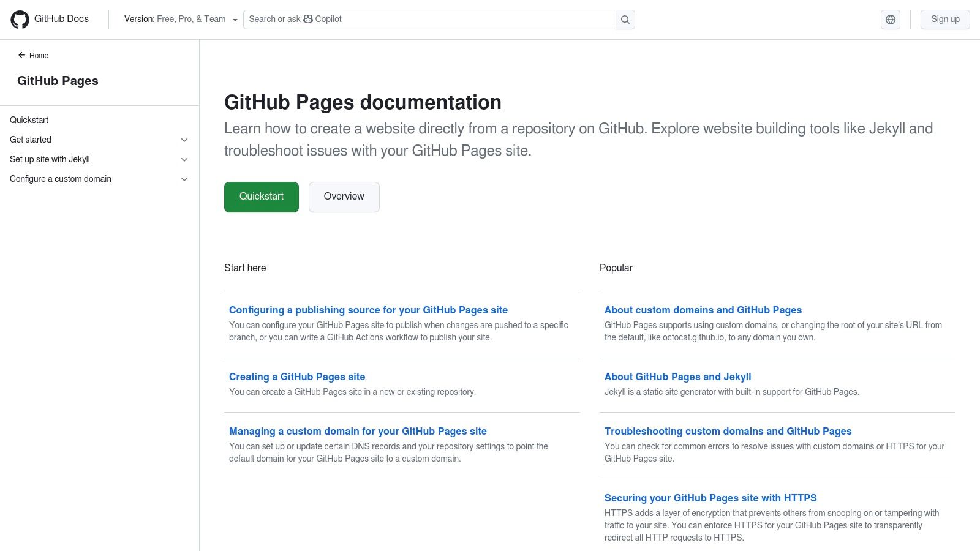This screenshot has width=980, height=551.
Task: Open Securing your GitHub Pages site with HTTPS
Action: click(710, 498)
